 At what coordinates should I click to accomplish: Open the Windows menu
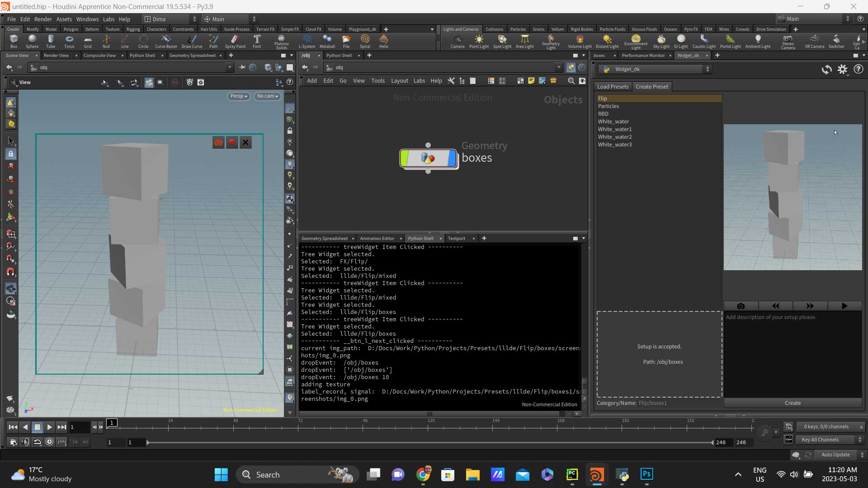tap(87, 19)
